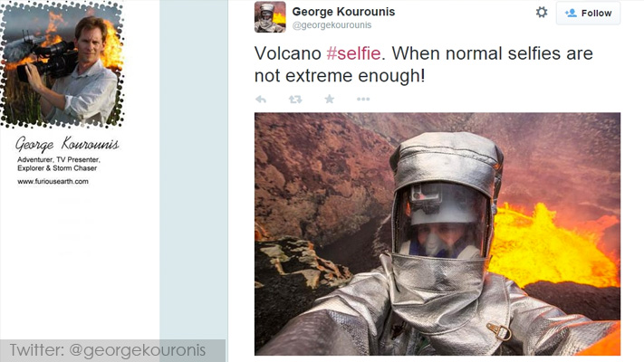
Task: Click the bold George Kourounis display name
Action: click(343, 12)
